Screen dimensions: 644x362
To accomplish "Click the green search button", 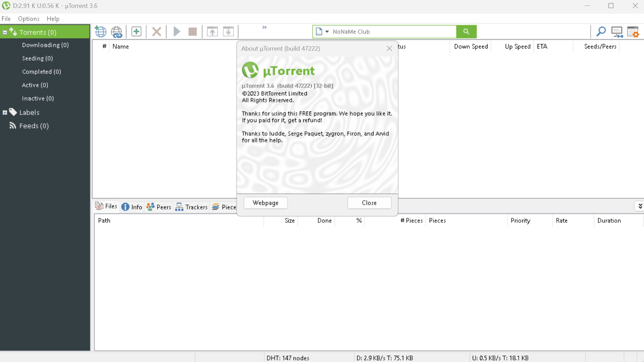I will (x=466, y=31).
